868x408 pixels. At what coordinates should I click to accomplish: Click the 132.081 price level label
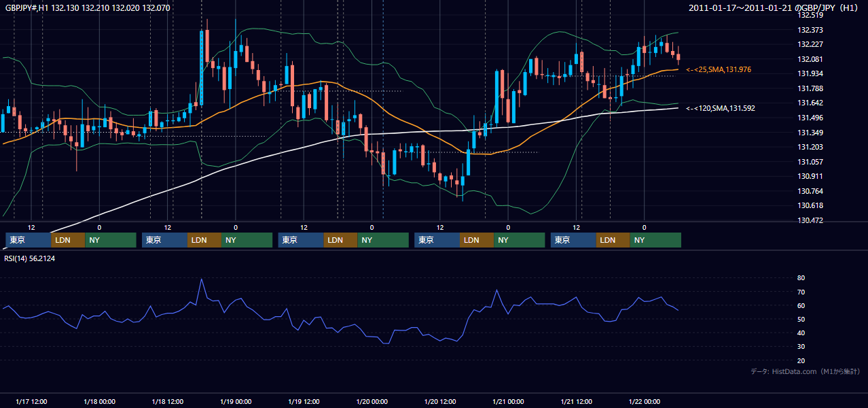(810, 59)
